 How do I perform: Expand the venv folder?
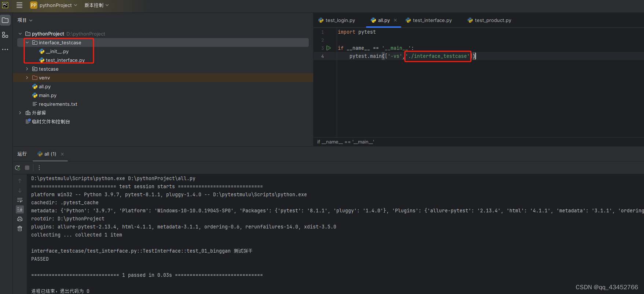(27, 78)
